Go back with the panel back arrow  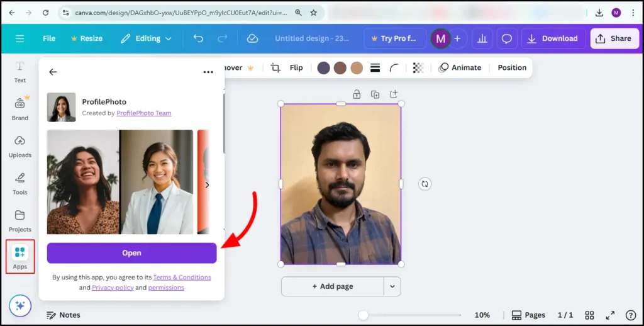point(53,72)
